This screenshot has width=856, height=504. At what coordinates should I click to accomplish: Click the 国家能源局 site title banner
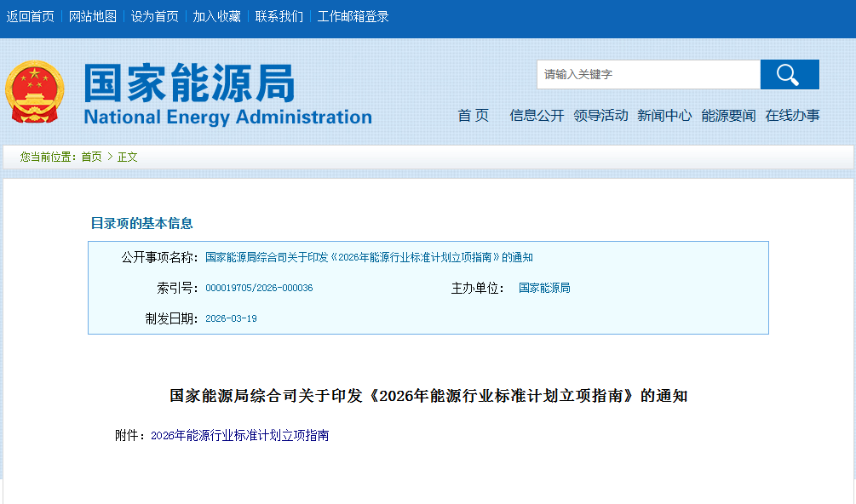coord(227,94)
